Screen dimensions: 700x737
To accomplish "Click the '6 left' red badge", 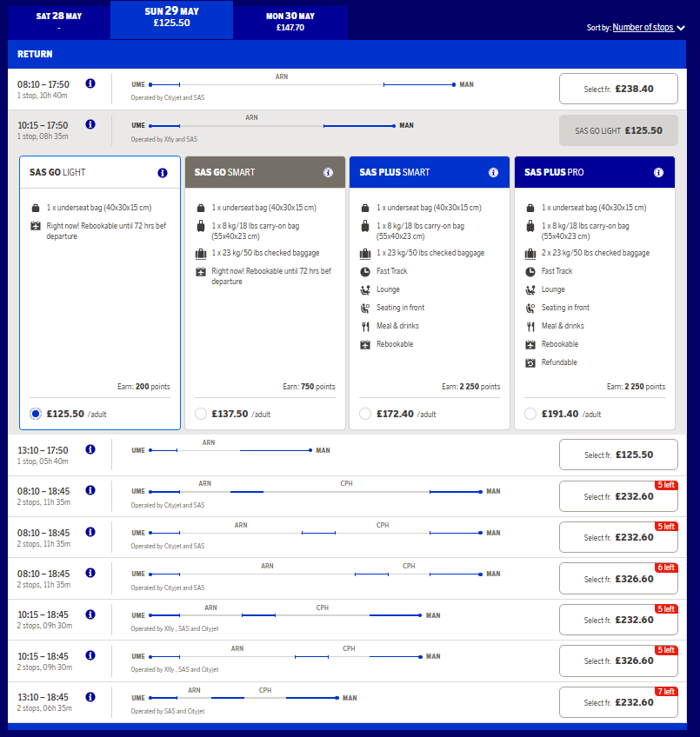I will (x=666, y=568).
